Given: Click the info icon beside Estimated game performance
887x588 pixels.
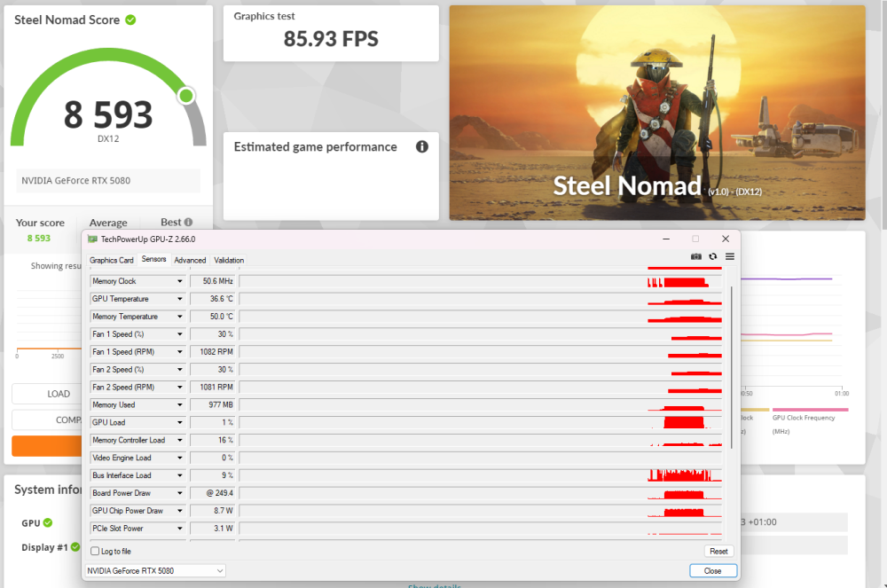Looking at the screenshot, I should (422, 147).
